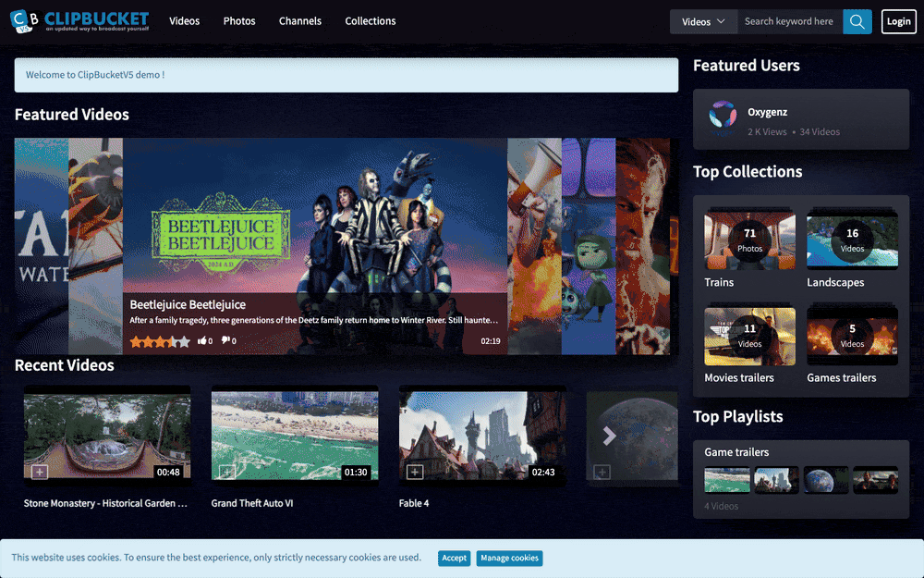
Task: Open the Landscapes collection thumbnail
Action: [x=852, y=240]
